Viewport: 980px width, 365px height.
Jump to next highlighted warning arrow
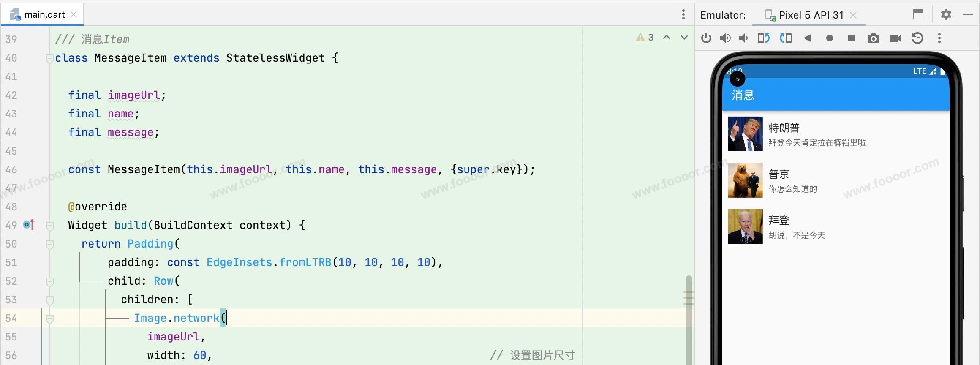[684, 38]
